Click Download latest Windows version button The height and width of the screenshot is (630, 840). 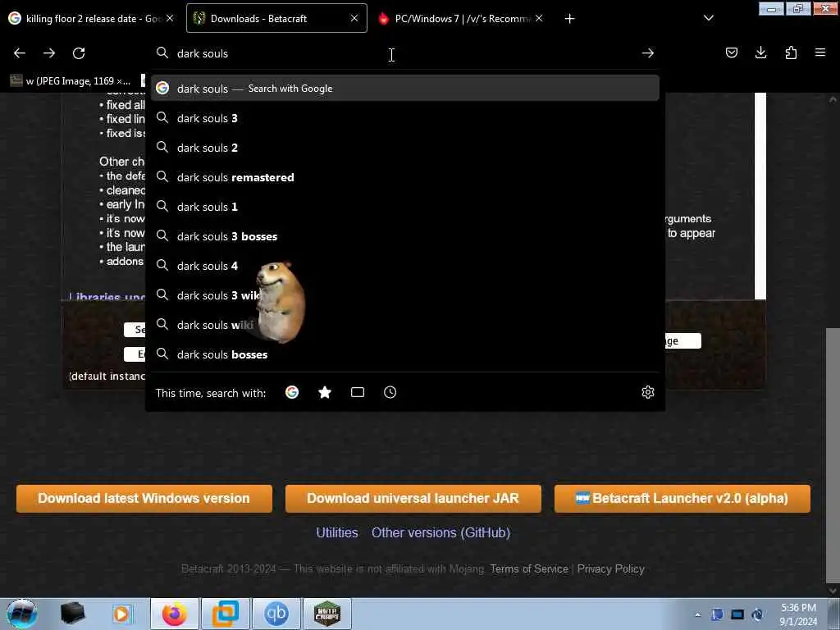pos(144,499)
